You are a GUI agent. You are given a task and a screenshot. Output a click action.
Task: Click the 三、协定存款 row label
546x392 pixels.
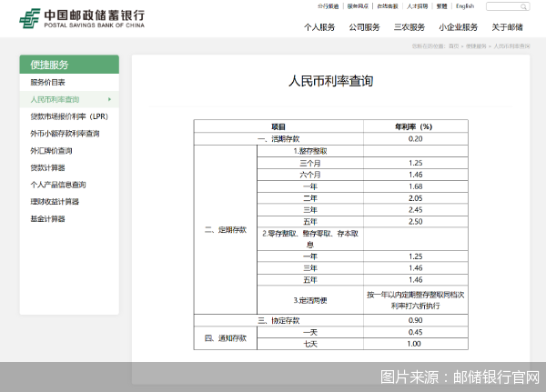click(278, 321)
